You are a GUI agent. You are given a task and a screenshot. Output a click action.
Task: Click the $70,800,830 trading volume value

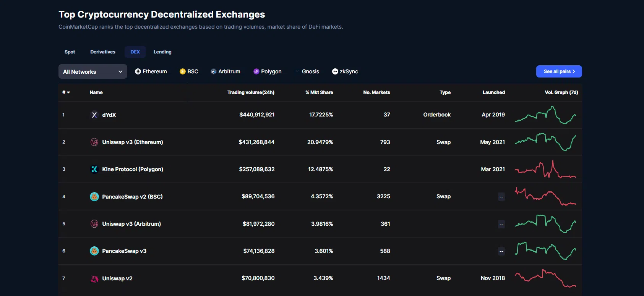coord(258,278)
